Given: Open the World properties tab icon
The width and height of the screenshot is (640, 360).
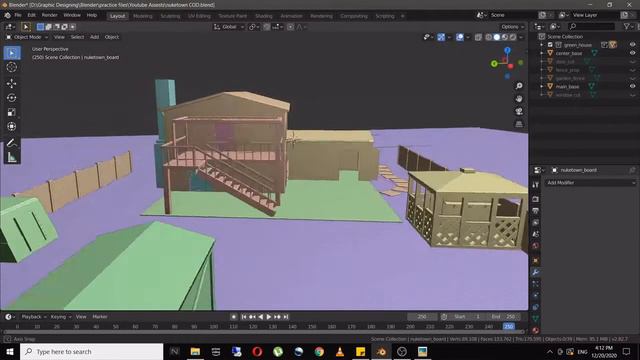Looking at the screenshot, I should 536,246.
